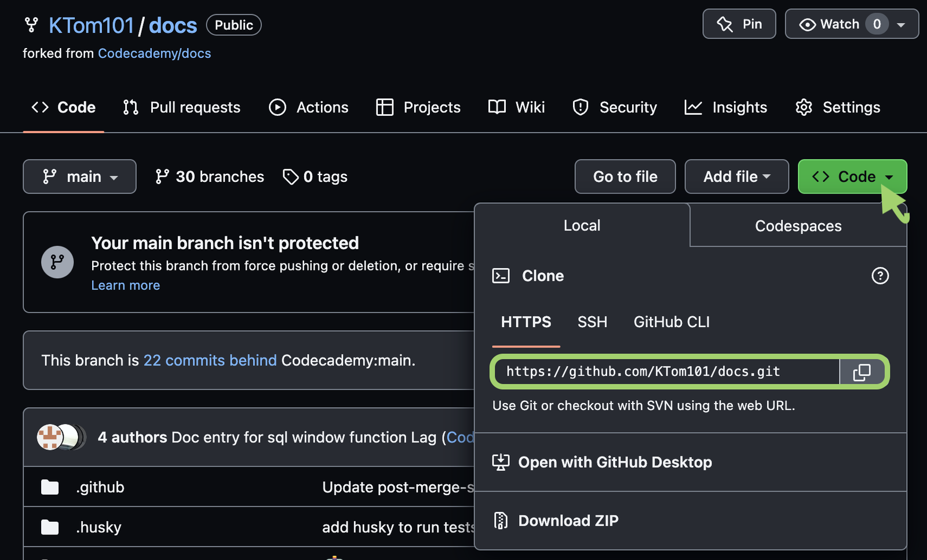The image size is (927, 560).
Task: Click the fork icon beside KTom101/docs title
Action: point(31,25)
